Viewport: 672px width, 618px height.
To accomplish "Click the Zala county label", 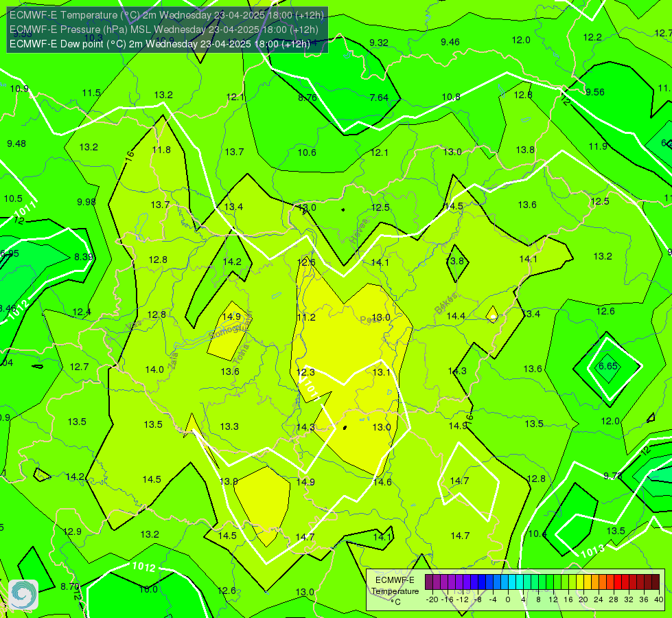I will click(x=173, y=360).
